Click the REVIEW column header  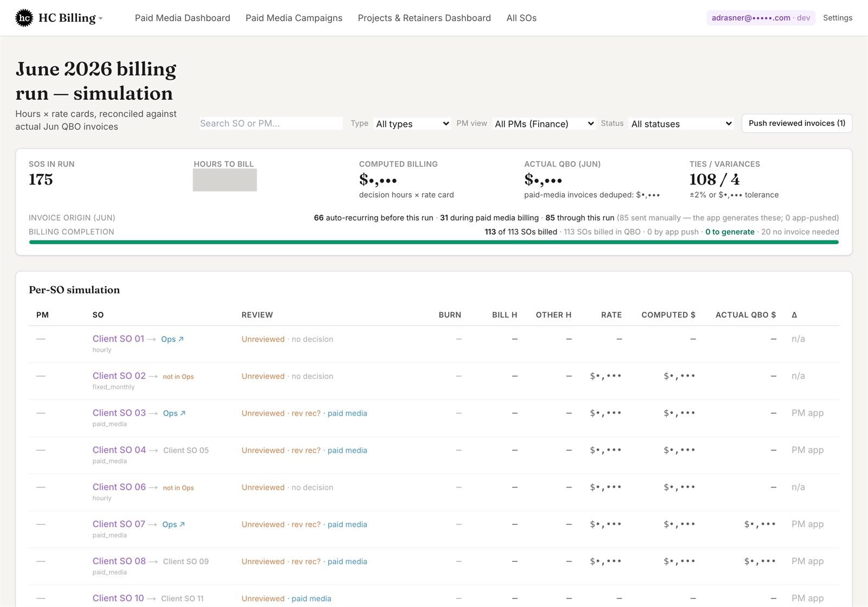257,315
